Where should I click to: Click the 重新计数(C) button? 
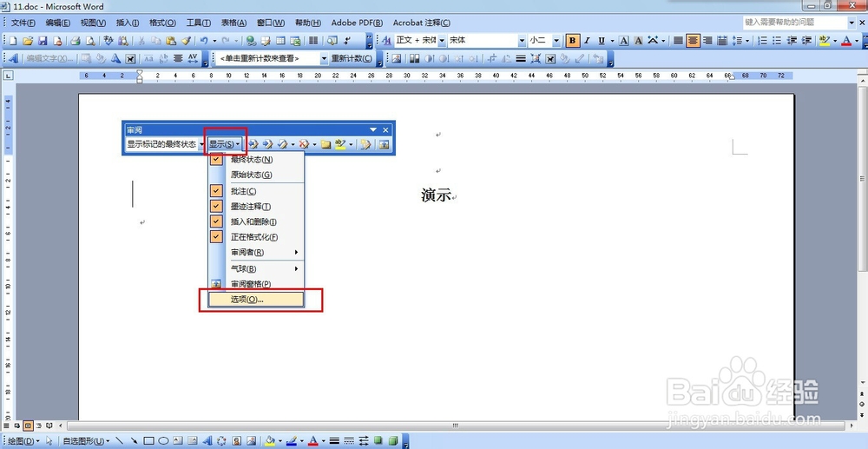(352, 58)
